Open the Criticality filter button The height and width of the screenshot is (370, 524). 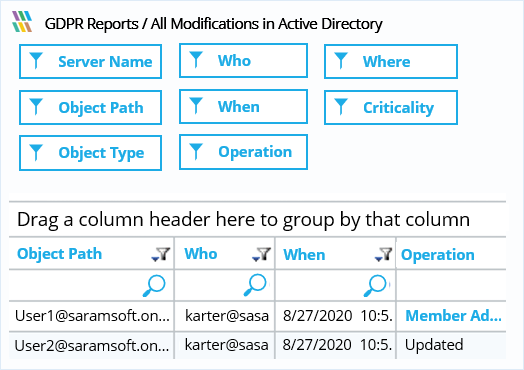click(x=391, y=107)
